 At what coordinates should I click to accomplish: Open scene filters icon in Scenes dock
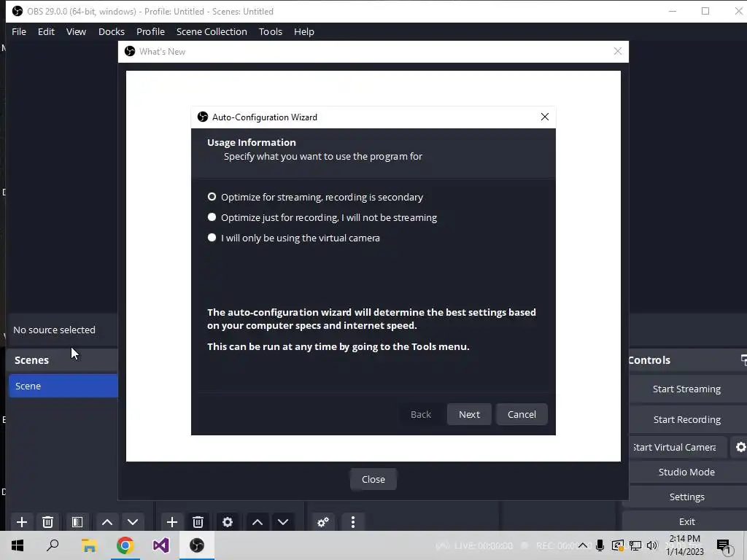[x=77, y=522]
